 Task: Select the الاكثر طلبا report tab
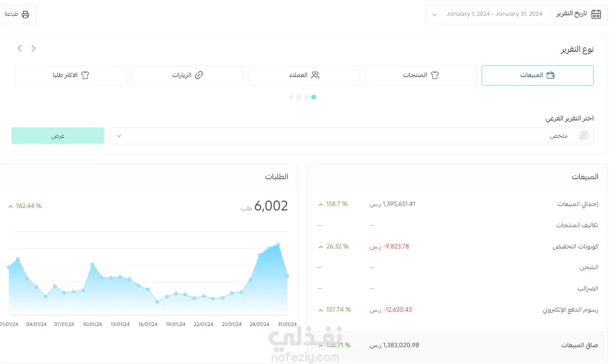(x=71, y=75)
